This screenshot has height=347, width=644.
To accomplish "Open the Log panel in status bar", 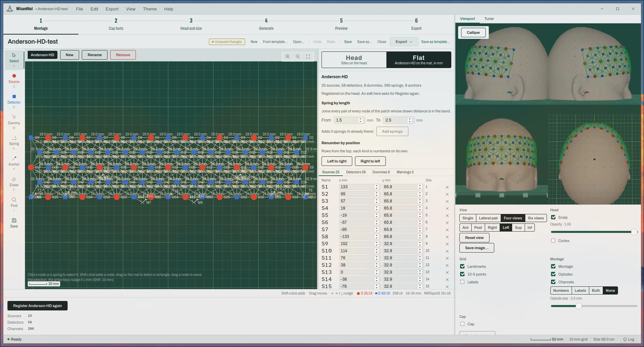I will click(x=629, y=339).
